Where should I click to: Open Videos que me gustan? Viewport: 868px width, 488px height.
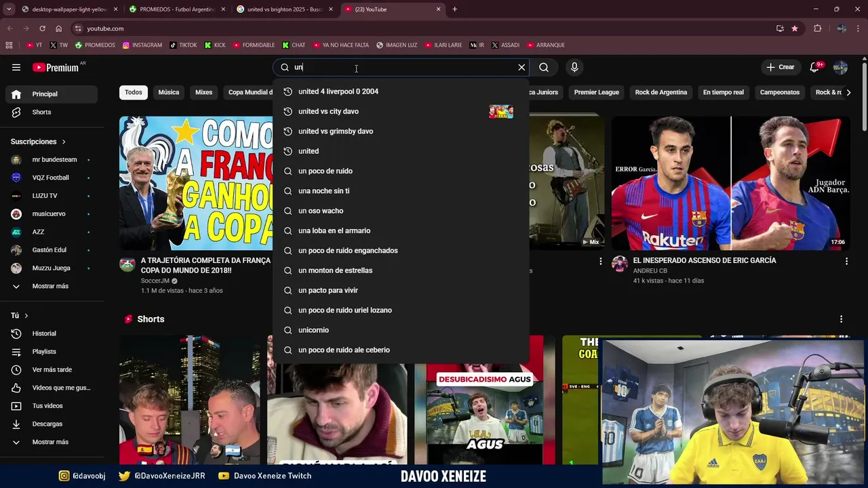pyautogui.click(x=52, y=388)
